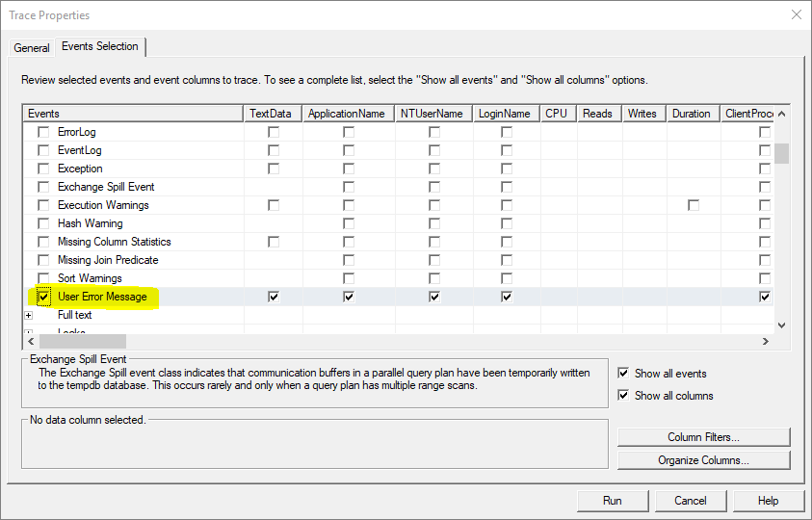Screen dimensions: 812x520
Task: Click the TextData column header
Action: click(271, 114)
